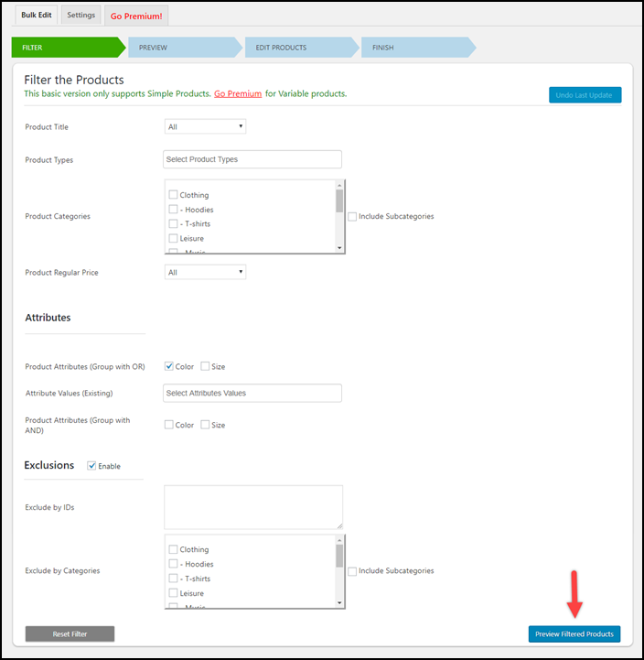Click the Go Premium link
This screenshot has width=644, height=660.
(238, 94)
